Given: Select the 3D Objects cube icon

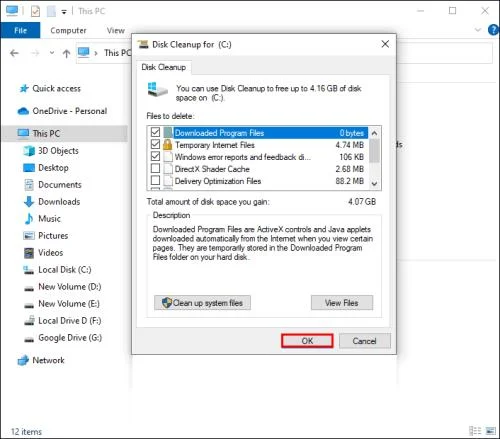Looking at the screenshot, I should point(29,151).
